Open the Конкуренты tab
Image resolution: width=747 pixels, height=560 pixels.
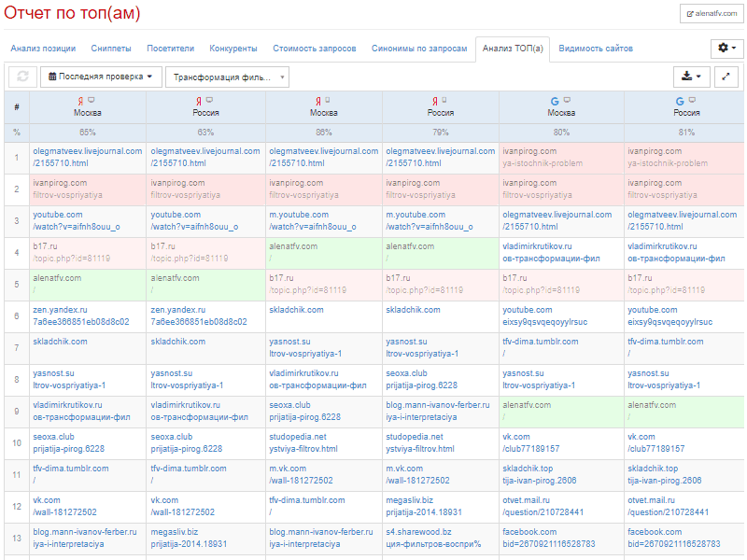(x=233, y=49)
